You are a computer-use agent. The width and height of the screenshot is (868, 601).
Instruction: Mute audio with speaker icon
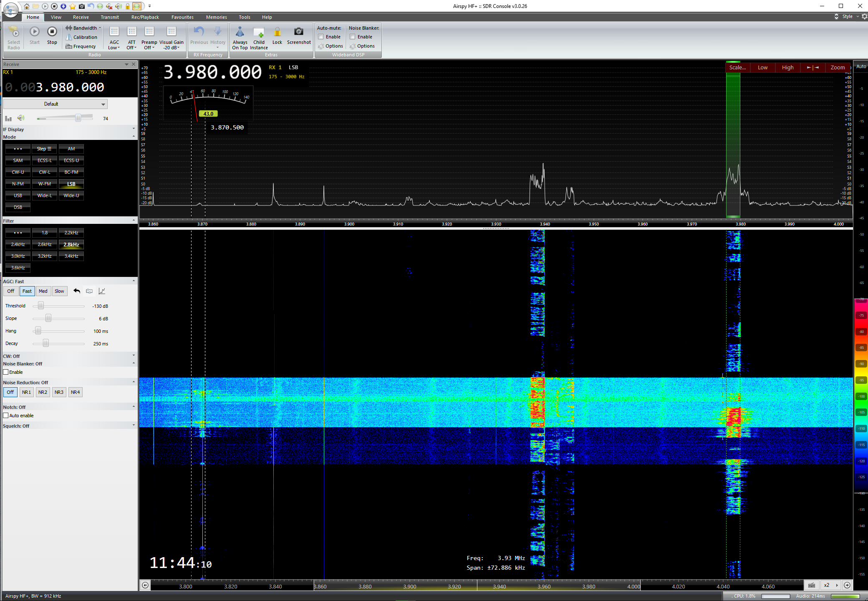pos(21,118)
